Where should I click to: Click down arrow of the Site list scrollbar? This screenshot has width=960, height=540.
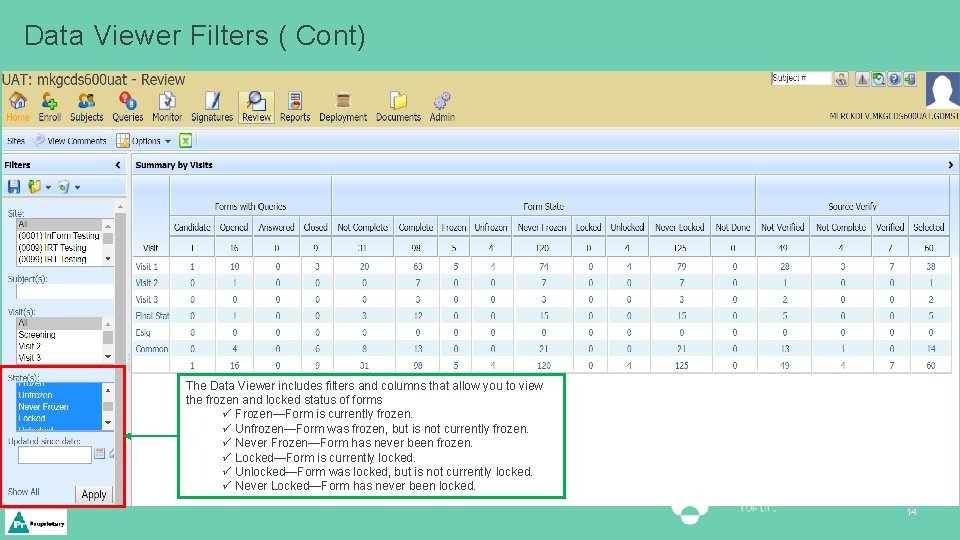point(108,258)
